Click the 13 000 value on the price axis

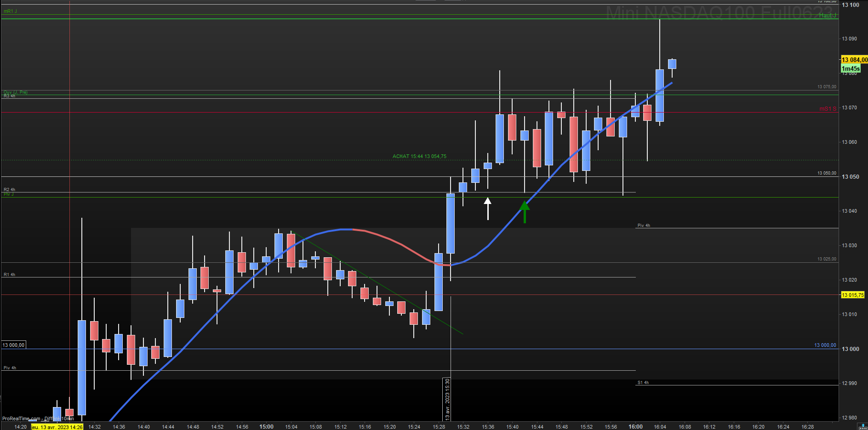(851, 349)
